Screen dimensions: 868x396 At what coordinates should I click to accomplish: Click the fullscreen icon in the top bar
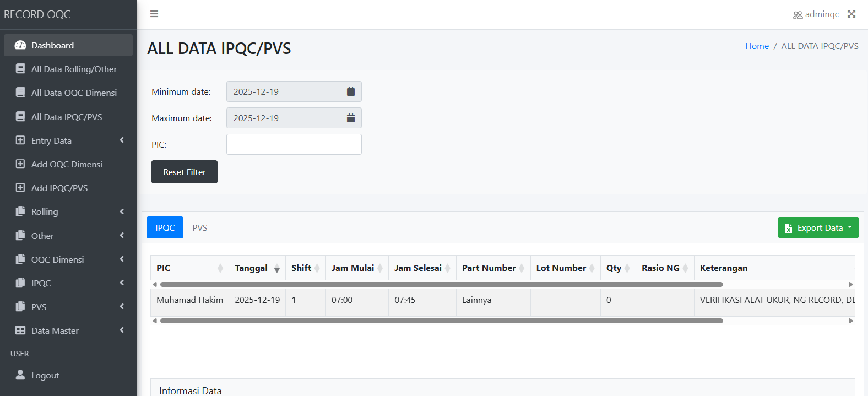(851, 14)
